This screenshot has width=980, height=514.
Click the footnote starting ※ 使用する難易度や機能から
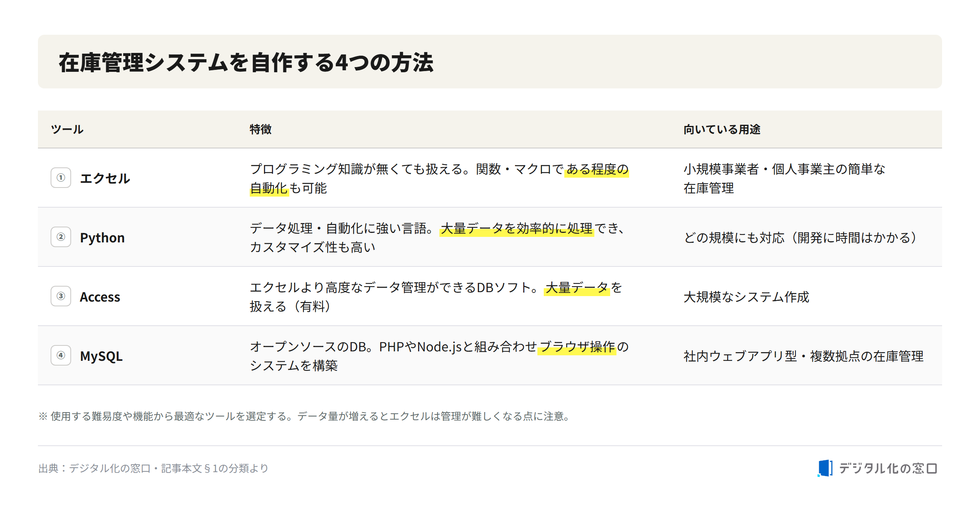[x=305, y=416]
